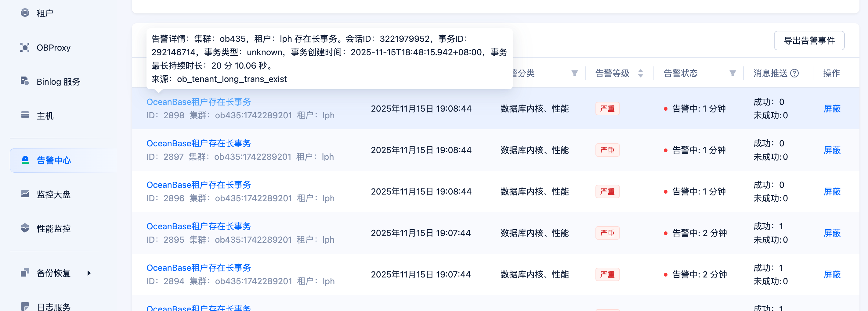
Task: Click the 严重 tag on alarm 2896
Action: pyautogui.click(x=607, y=191)
